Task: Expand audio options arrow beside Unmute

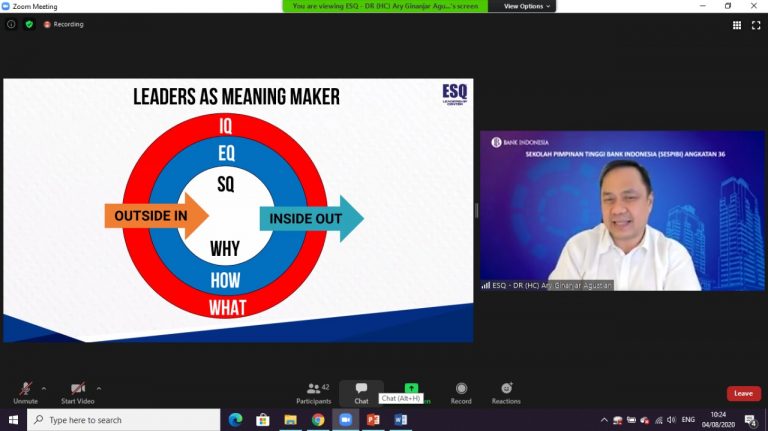Action: (44, 388)
